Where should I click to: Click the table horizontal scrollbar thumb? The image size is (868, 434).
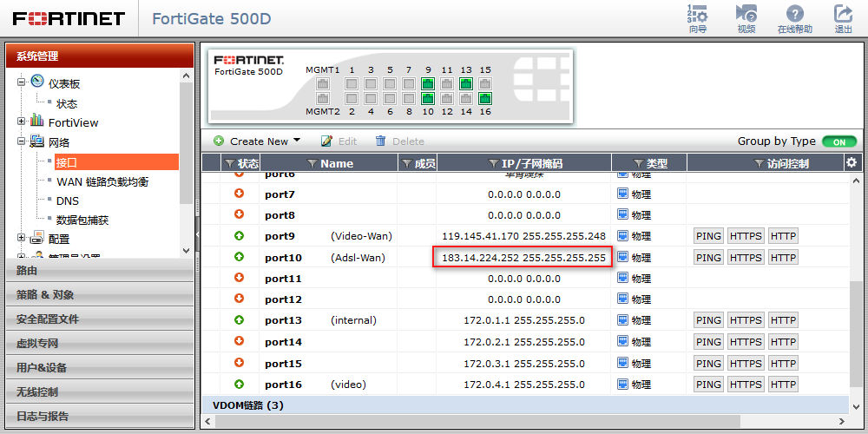477,421
